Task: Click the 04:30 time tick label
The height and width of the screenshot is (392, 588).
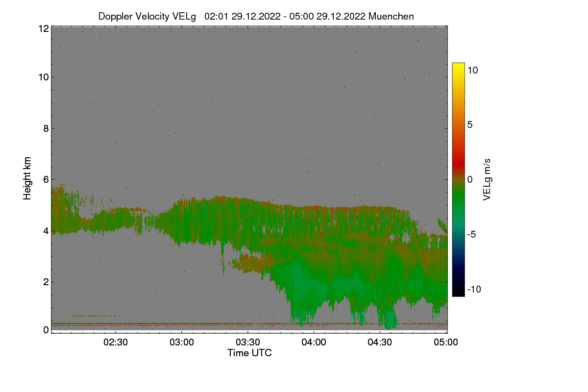Action: point(380,343)
